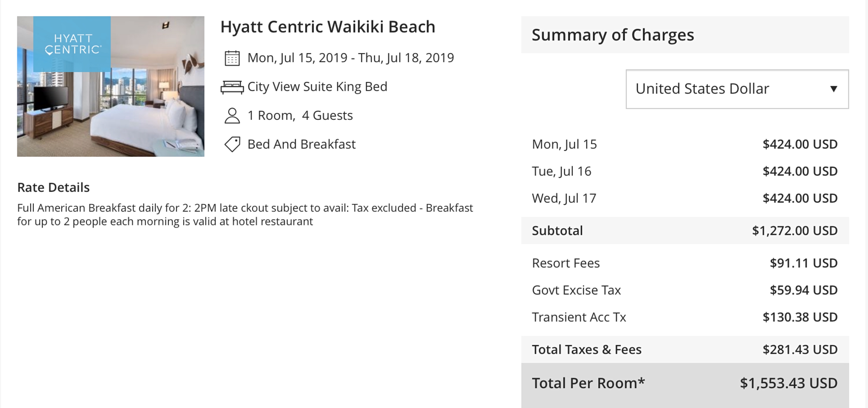Click the 1 Room, 4 Guests text
Viewport: 868px width, 408px height.
tap(300, 116)
